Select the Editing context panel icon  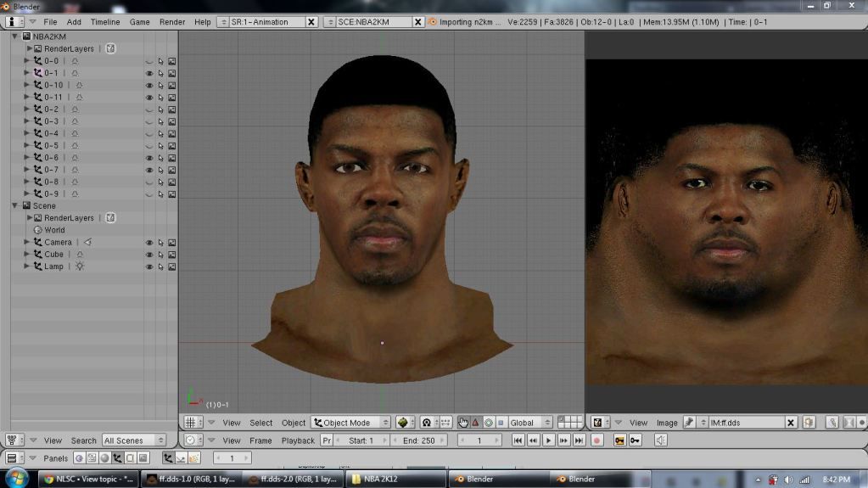click(x=130, y=458)
